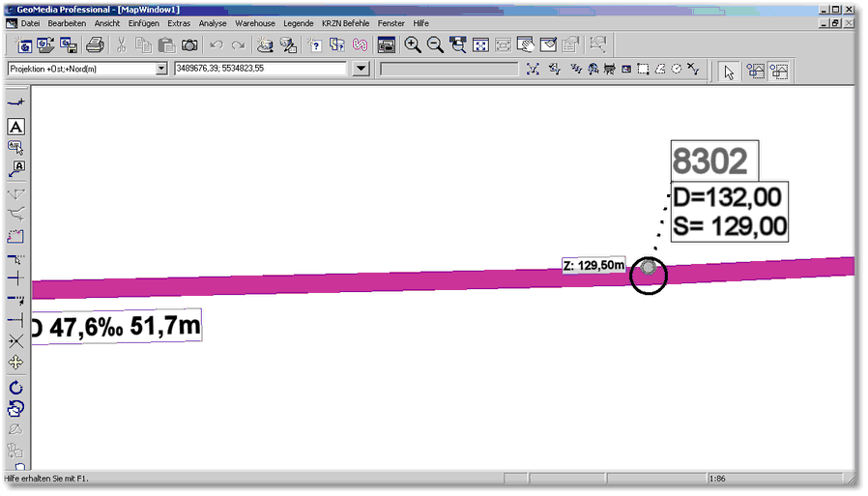Open the KRZN Befehle menu
Image resolution: width=868 pixels, height=496 pixels.
[345, 22]
